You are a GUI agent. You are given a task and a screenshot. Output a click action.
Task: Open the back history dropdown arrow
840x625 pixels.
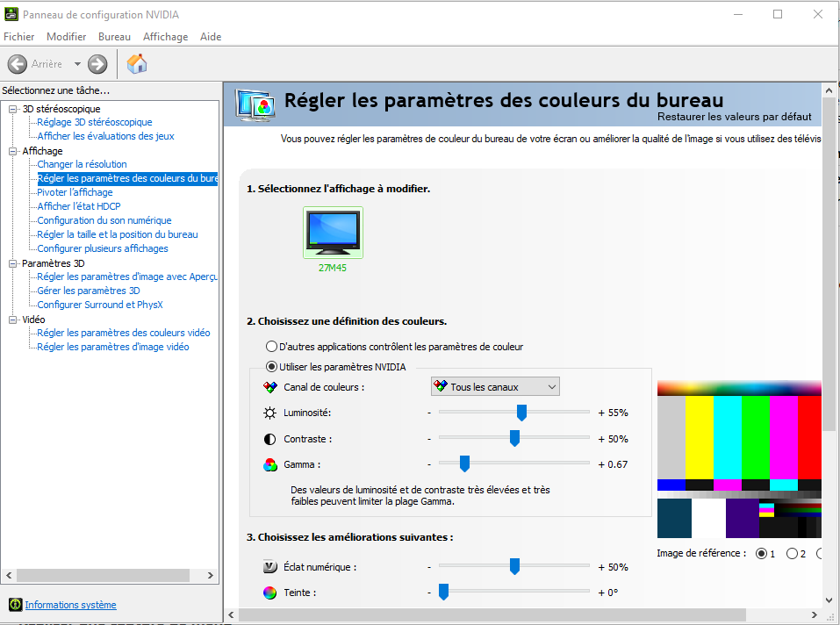77,64
